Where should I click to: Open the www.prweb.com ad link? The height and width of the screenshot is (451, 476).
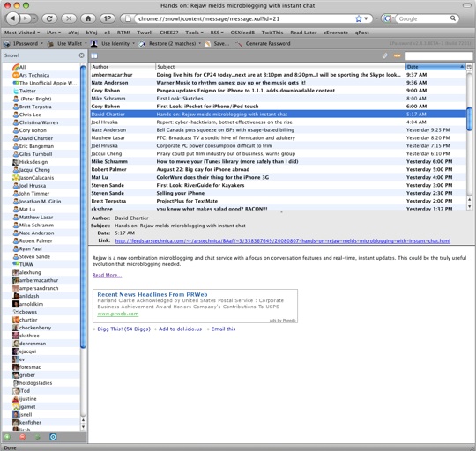click(x=118, y=314)
